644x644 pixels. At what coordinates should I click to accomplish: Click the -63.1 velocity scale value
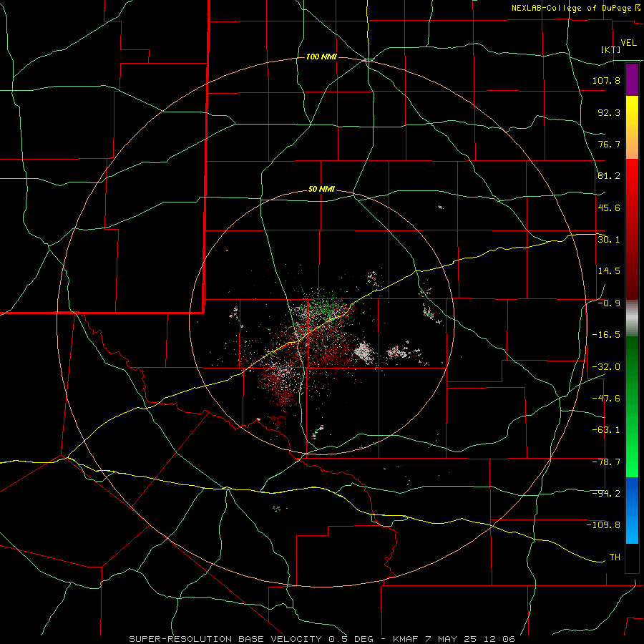click(x=606, y=430)
